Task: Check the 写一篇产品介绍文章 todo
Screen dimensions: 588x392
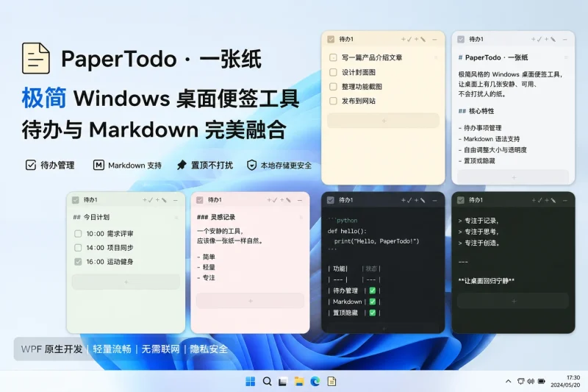Action: [x=333, y=57]
